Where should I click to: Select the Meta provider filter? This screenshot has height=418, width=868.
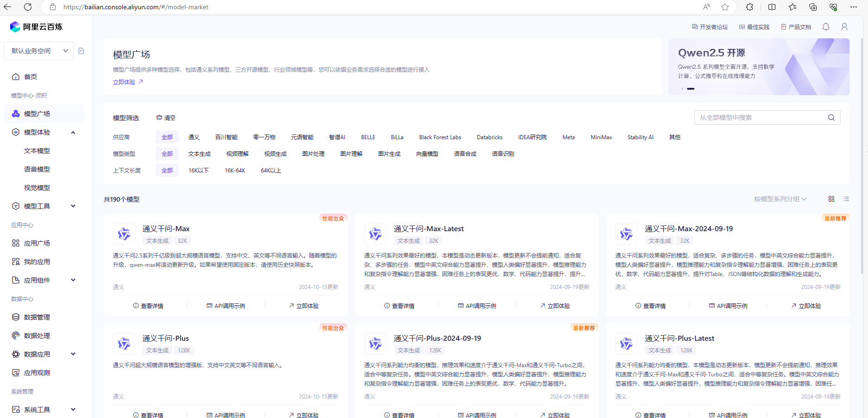[568, 137]
